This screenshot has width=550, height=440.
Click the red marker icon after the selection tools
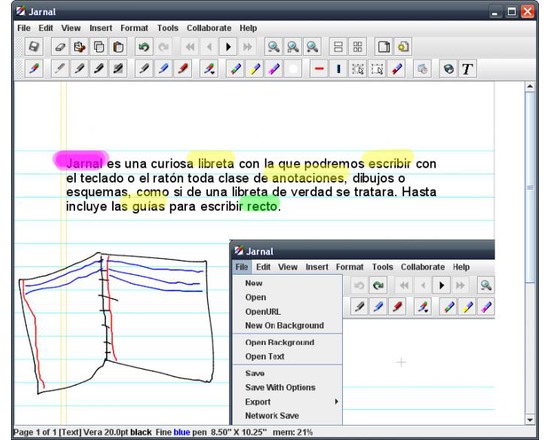(396, 69)
